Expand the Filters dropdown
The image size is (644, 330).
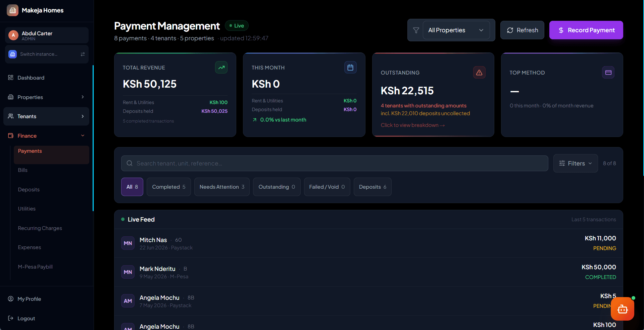[576, 163]
